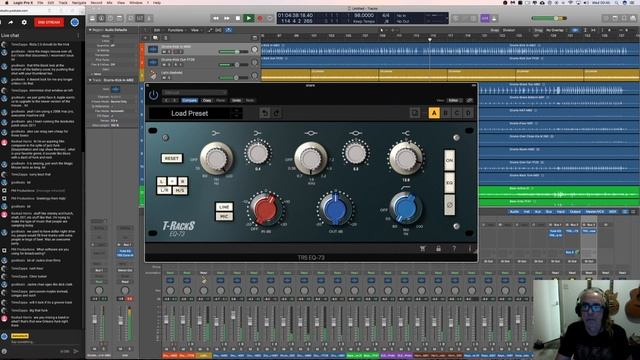Open the plugin help question mark
Viewport: 640px width, 360px height.
tap(454, 248)
